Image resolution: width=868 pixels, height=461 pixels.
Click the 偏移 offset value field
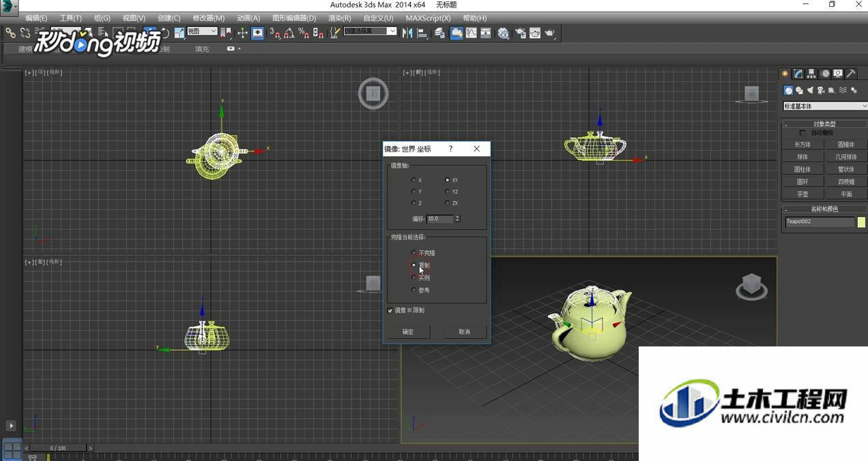point(440,219)
